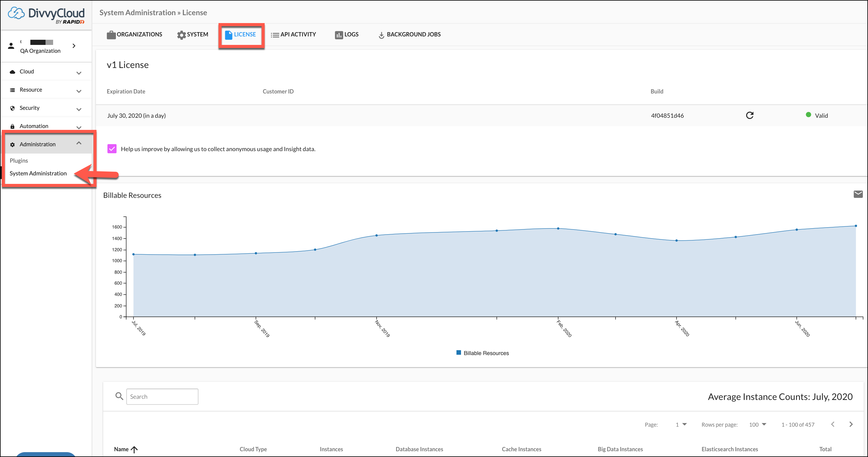Screen dimensions: 868x457
Task: Click the Cloud sidebar icon
Action: click(x=12, y=72)
